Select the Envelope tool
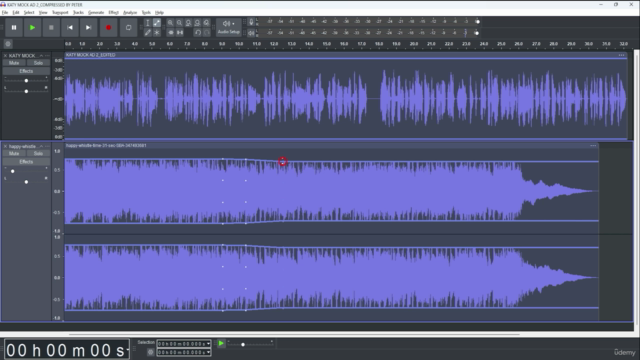 point(157,23)
